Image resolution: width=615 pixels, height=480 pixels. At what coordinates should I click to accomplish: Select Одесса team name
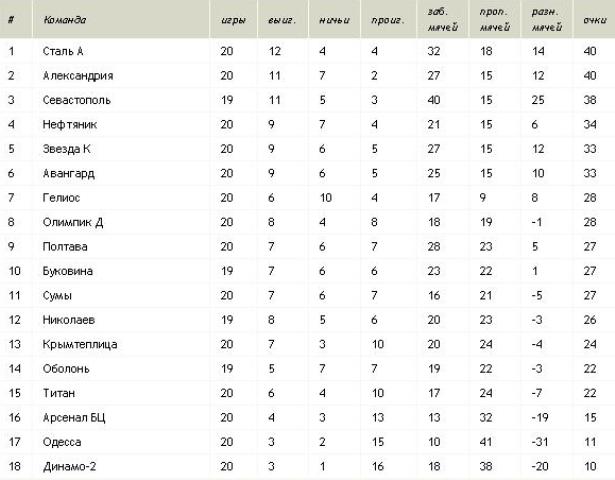coord(62,442)
